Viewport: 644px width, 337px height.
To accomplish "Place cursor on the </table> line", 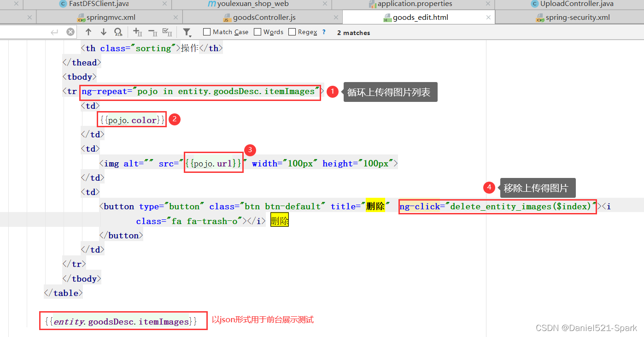I will (x=63, y=293).
